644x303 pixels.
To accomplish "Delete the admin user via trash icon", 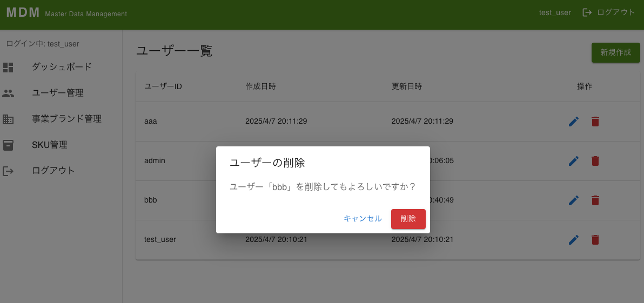I will [x=595, y=161].
